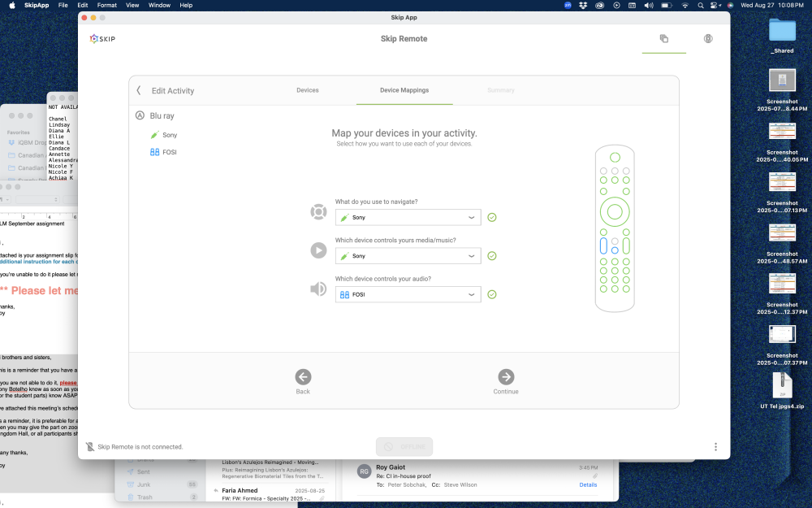
Task: Select the _Shared folder on the desktop
Action: point(782,35)
